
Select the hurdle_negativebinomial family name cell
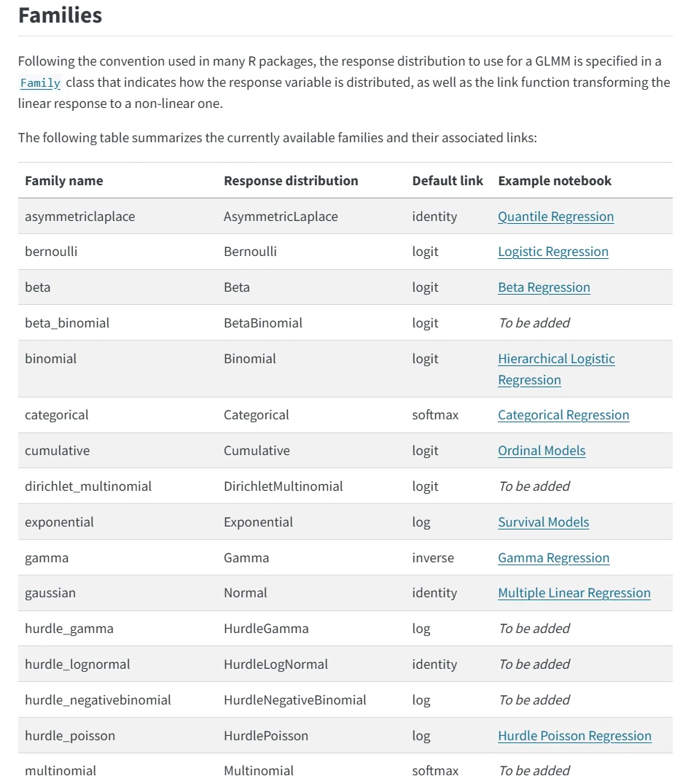click(98, 700)
